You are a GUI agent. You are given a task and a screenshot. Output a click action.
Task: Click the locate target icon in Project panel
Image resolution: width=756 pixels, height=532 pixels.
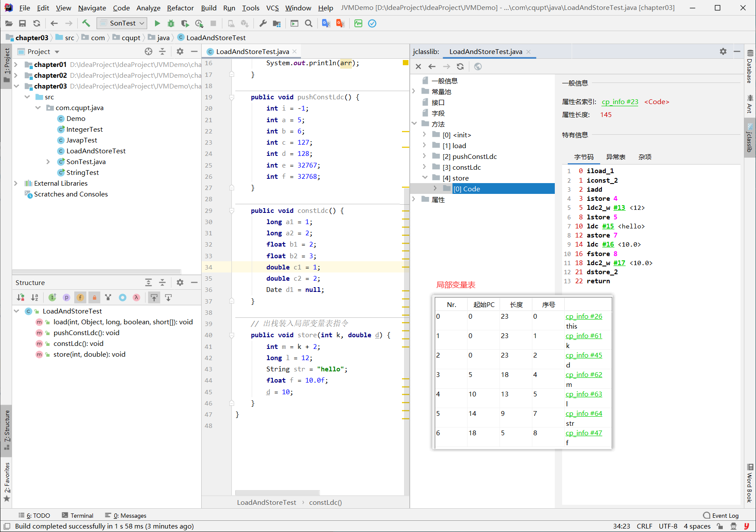point(149,51)
